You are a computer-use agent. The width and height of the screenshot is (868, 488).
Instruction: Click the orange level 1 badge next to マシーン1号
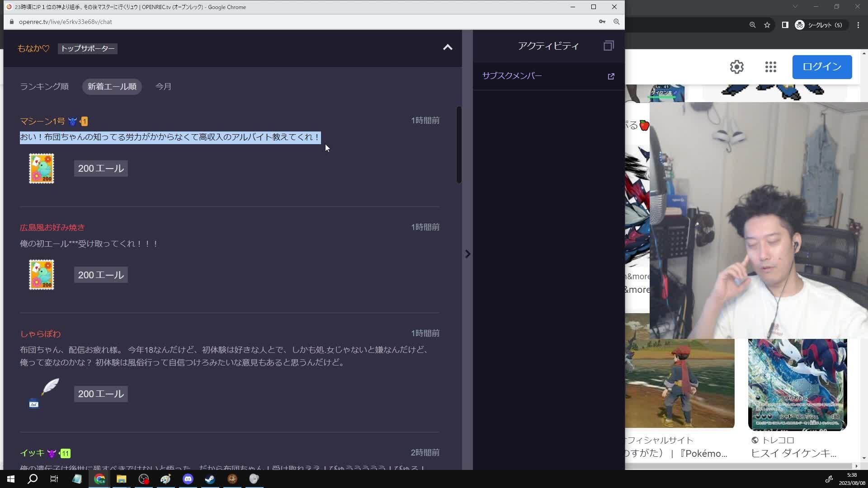tap(84, 122)
